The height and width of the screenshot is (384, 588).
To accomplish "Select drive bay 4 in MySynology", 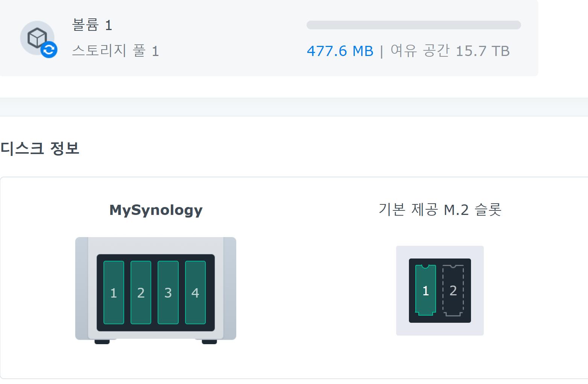I will pos(195,292).
